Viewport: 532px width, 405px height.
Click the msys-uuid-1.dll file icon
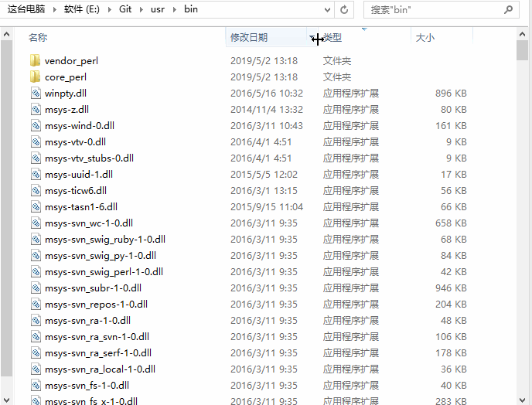point(35,174)
